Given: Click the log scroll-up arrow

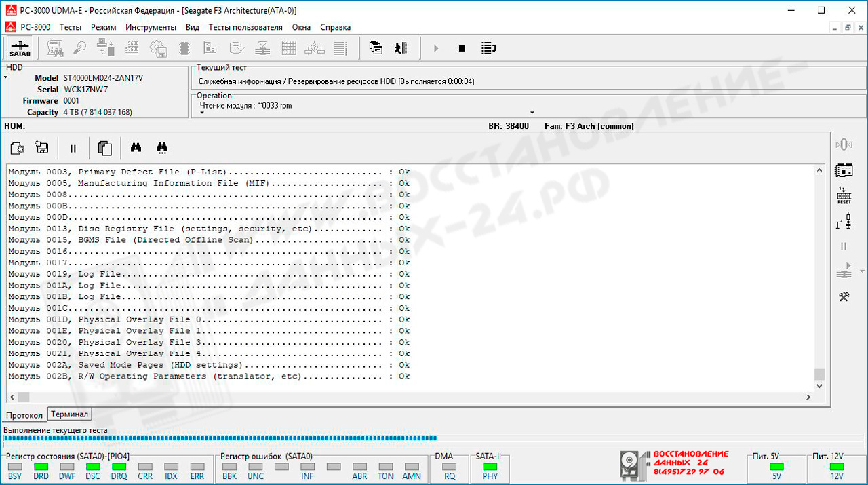Looking at the screenshot, I should pyautogui.click(x=819, y=170).
